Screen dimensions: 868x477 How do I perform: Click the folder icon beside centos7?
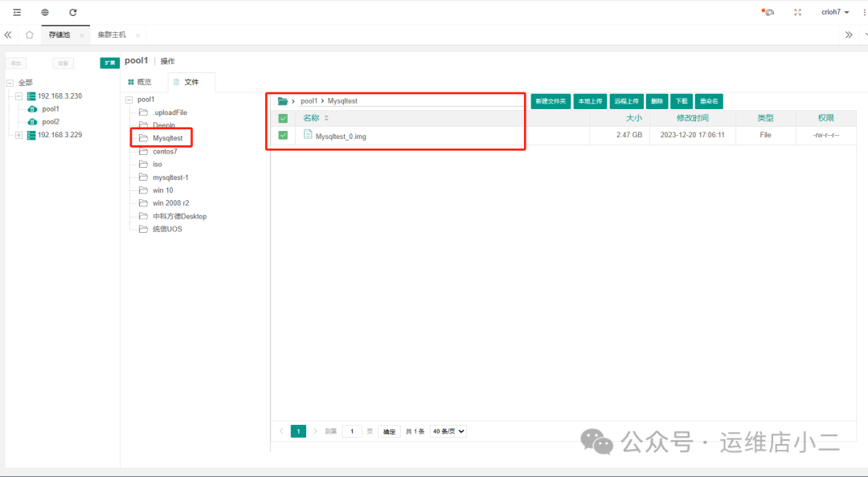143,151
